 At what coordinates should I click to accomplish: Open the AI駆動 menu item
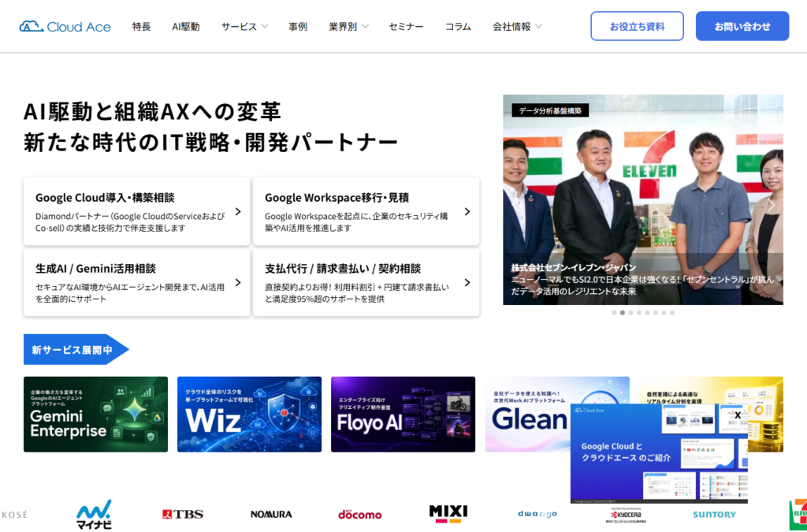point(186,26)
